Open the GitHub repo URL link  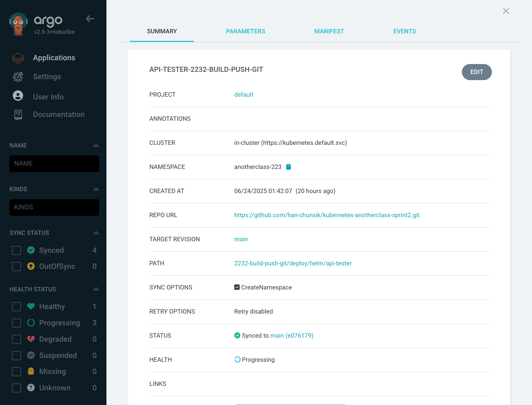click(x=327, y=215)
